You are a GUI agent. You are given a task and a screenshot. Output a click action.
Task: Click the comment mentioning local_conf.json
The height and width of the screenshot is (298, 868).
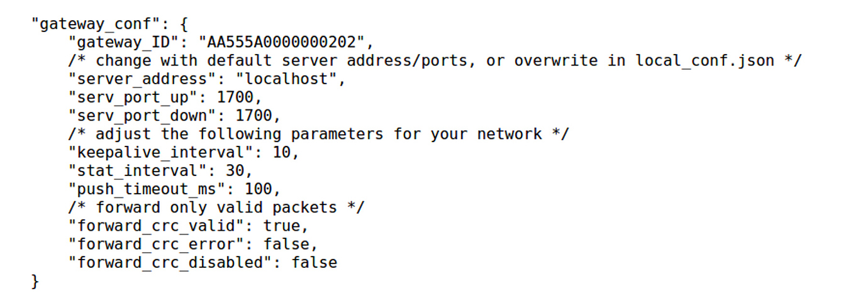[436, 61]
